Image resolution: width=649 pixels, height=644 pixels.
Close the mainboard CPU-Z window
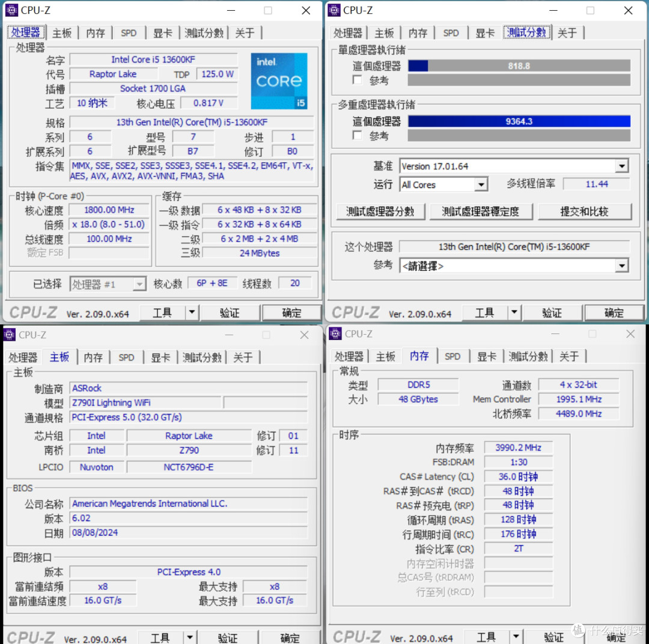[x=304, y=335]
